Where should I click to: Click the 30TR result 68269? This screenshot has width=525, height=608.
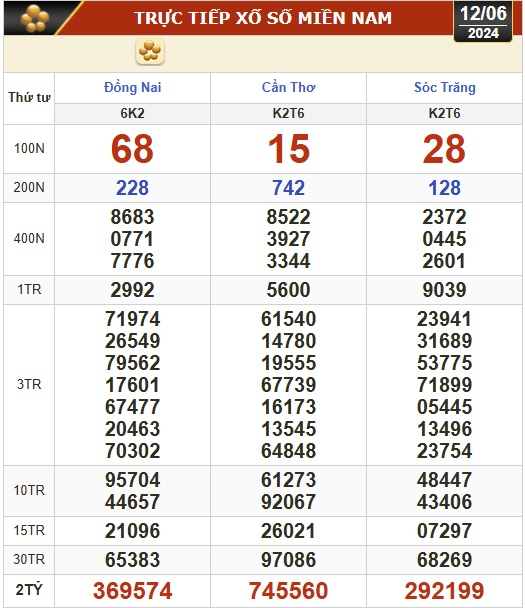pyautogui.click(x=444, y=560)
